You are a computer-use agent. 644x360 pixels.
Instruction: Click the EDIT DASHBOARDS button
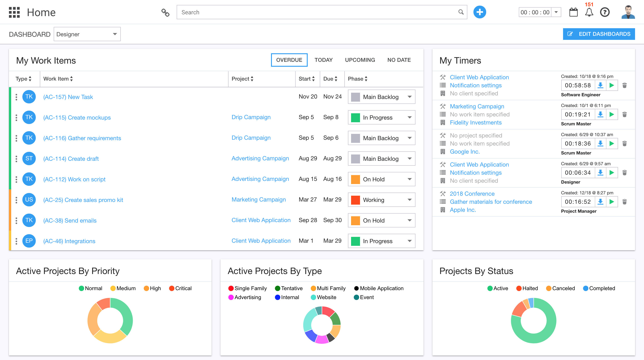[599, 34]
